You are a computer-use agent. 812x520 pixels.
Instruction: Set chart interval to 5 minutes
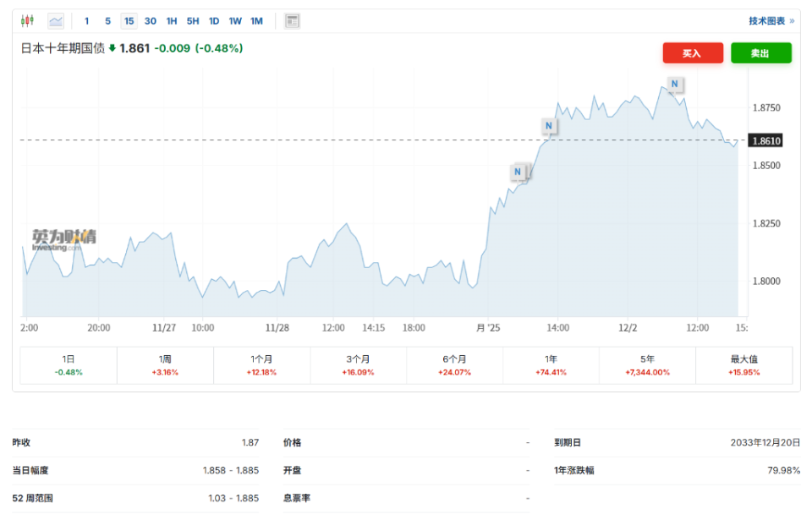pos(107,20)
